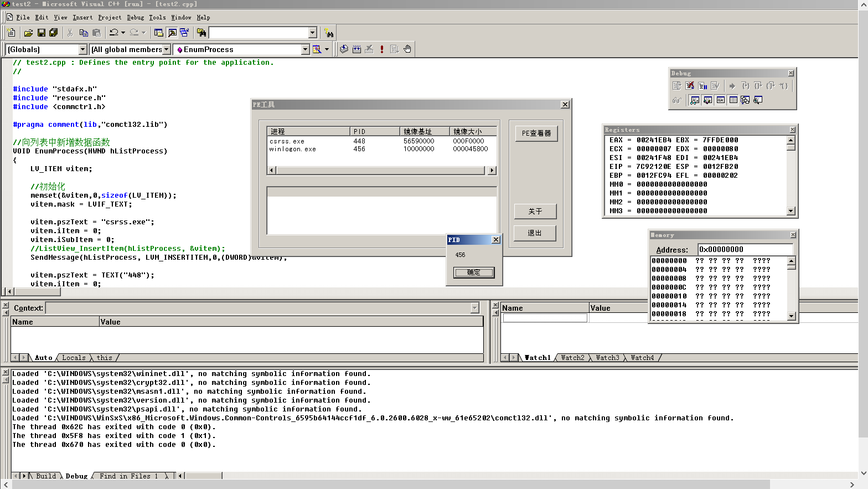
Task: Click the Run to Cursor icon
Action: (783, 86)
